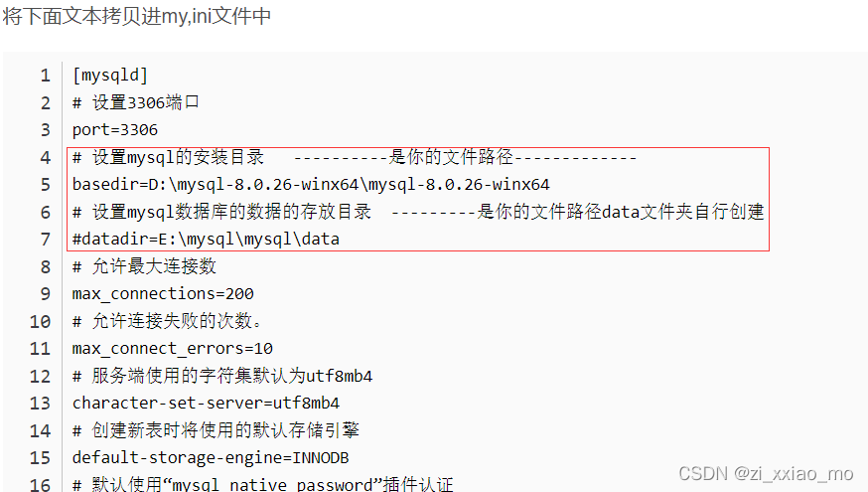868x492 pixels.
Task: Click the mysql install directory comment line
Action: coord(355,157)
